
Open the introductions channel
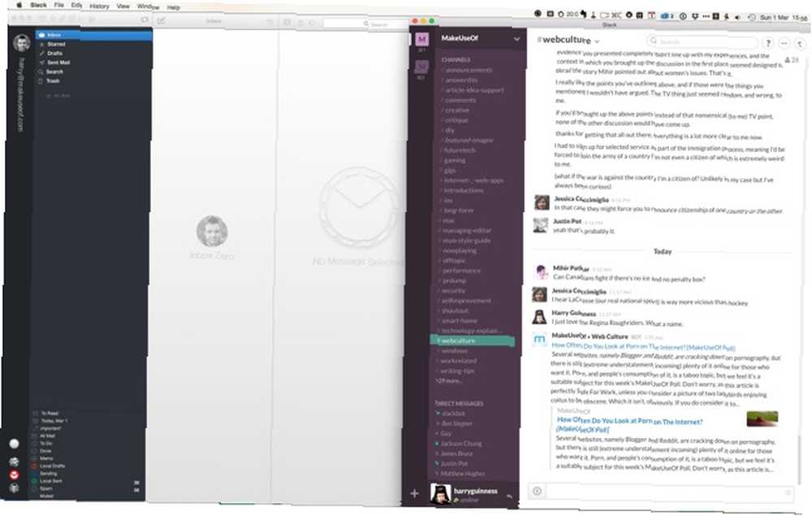pos(462,191)
